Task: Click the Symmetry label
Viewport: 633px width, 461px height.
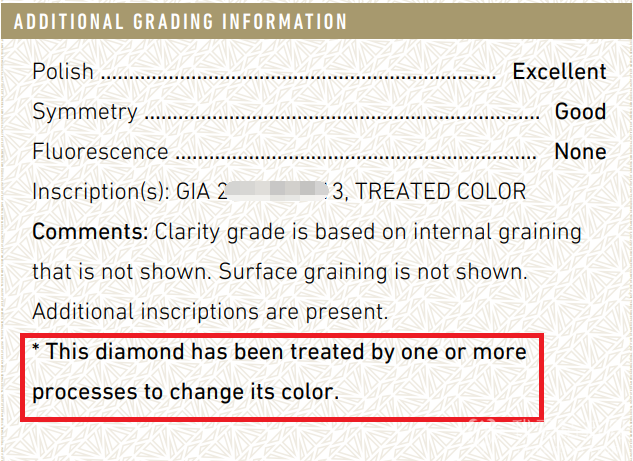Action: pos(85,112)
